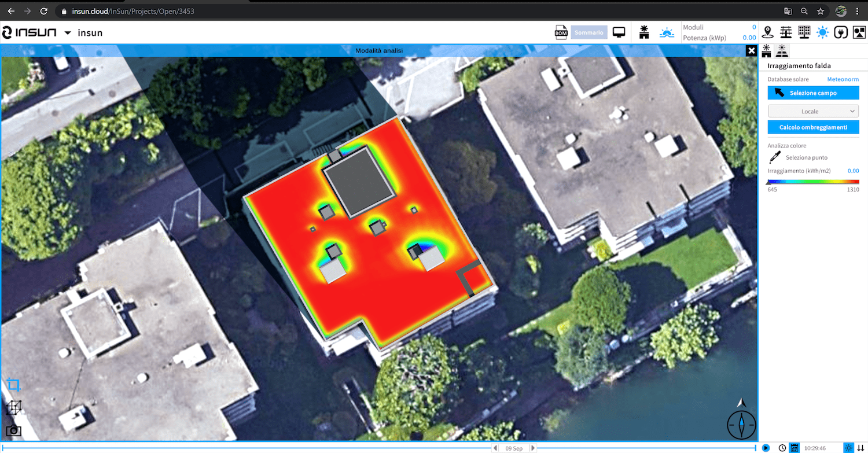
Task: Take a snapshot with the camera icon
Action: [13, 430]
